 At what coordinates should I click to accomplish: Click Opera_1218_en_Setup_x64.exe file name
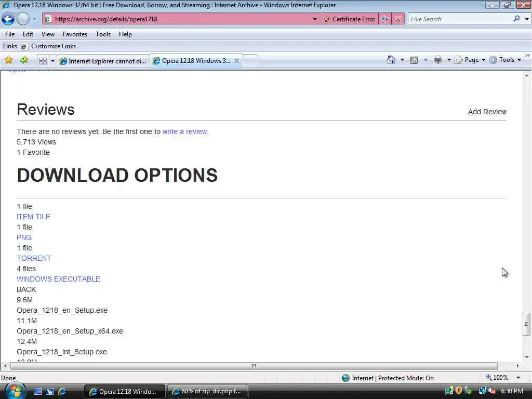pos(70,331)
